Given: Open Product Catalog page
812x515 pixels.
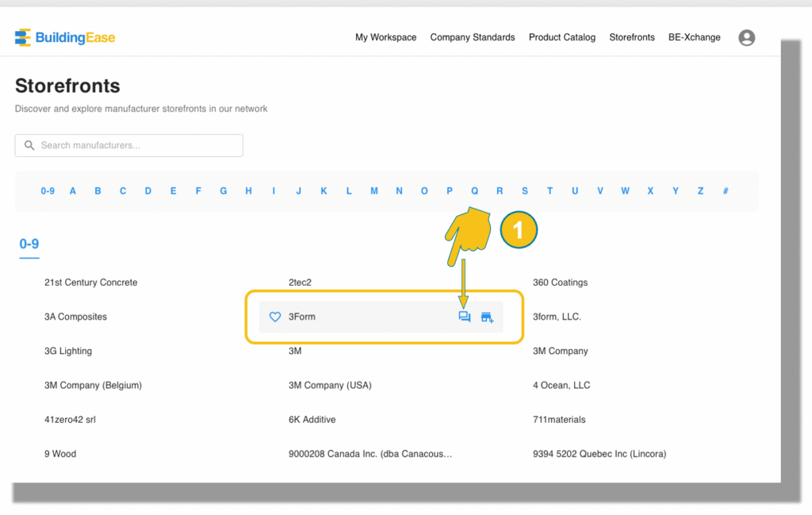Looking at the screenshot, I should [x=562, y=37].
